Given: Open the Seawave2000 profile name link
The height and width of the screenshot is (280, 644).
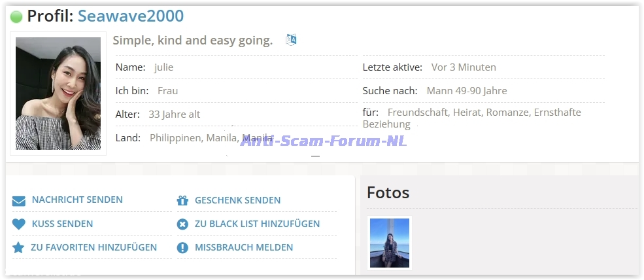Looking at the screenshot, I should [130, 16].
